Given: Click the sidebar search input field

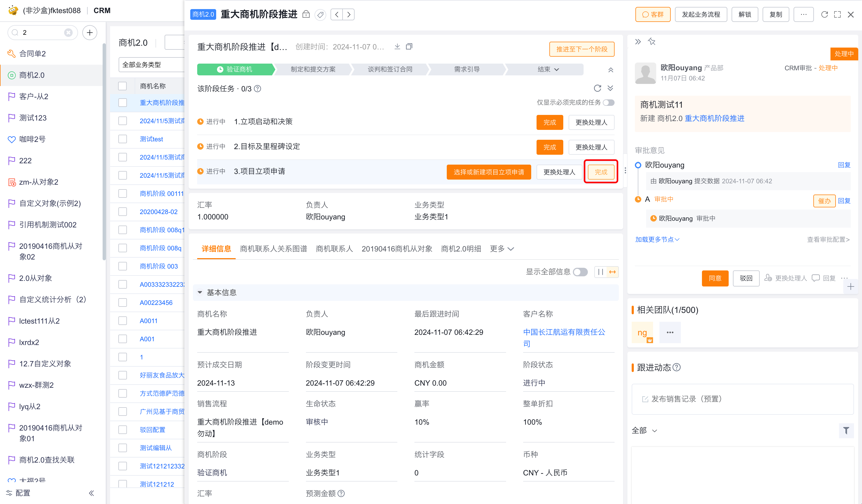Looking at the screenshot, I should point(42,33).
